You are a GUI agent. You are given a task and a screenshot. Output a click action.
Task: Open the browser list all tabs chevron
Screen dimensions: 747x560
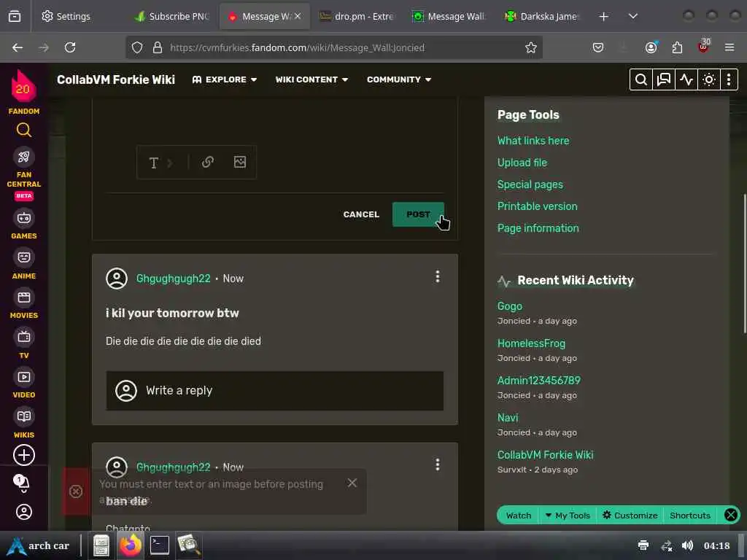coord(632,16)
